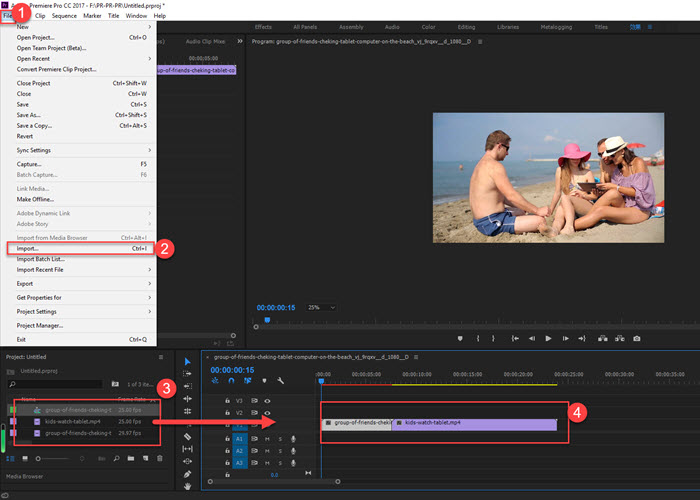Click Go to In point

[515, 338]
